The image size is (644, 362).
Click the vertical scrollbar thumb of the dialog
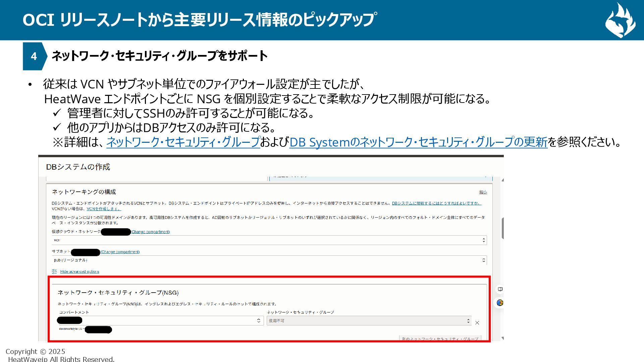tap(503, 228)
